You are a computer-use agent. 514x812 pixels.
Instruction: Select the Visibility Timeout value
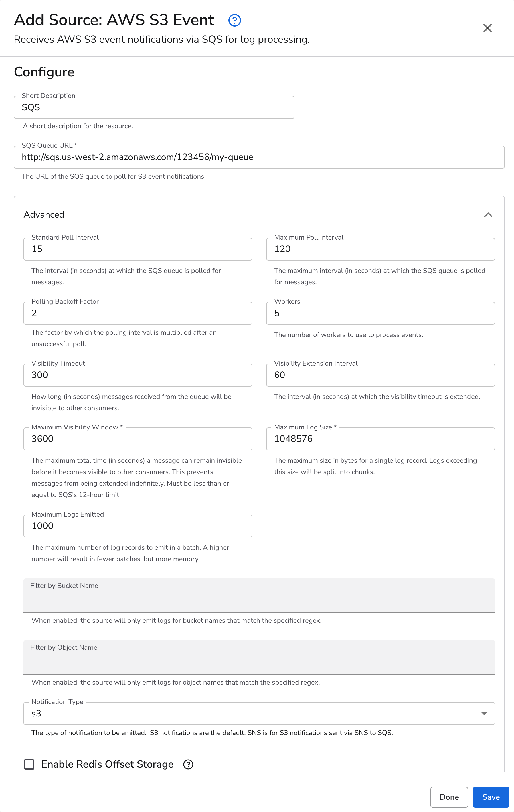click(x=138, y=375)
